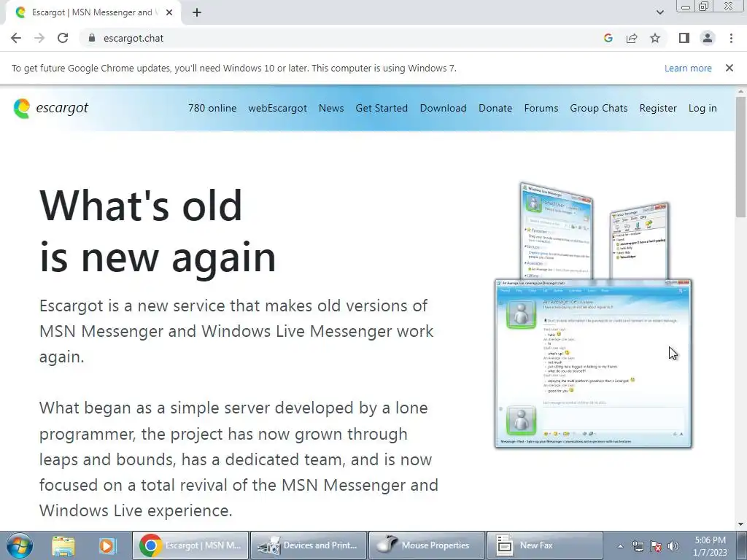The width and height of the screenshot is (747, 560).
Task: Click the network tray icon
Action: point(638,546)
